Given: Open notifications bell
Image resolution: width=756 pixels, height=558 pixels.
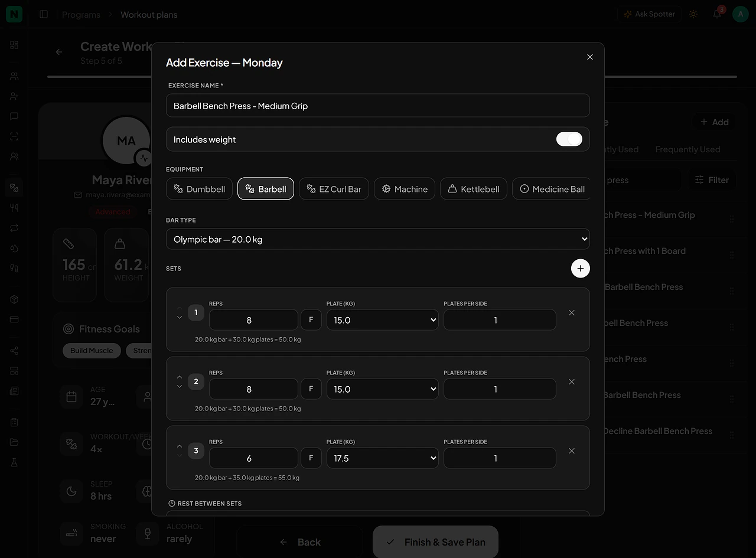Looking at the screenshot, I should pos(717,14).
